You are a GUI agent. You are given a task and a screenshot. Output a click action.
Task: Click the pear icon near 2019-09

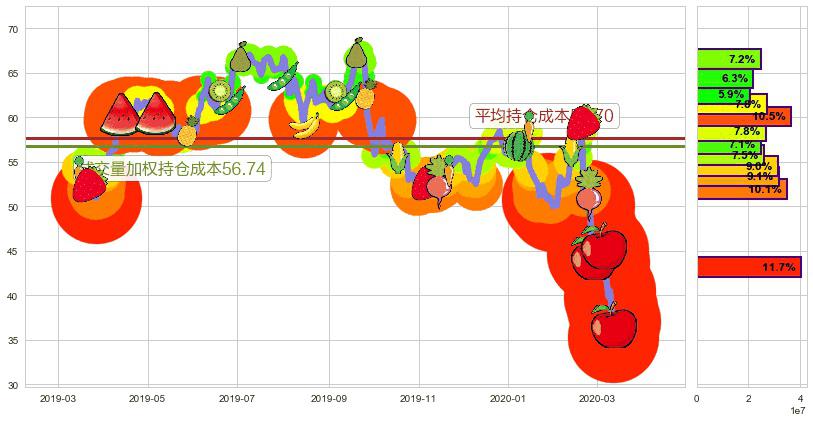click(357, 54)
